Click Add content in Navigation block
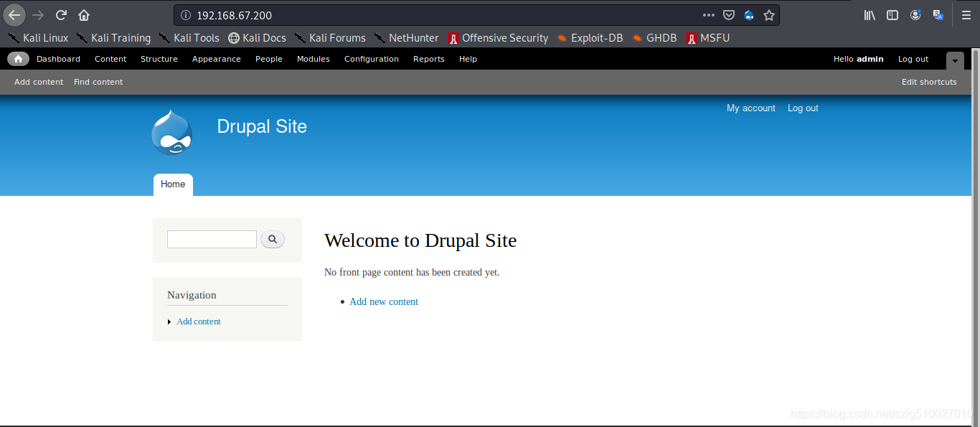The width and height of the screenshot is (980, 427). pos(199,322)
